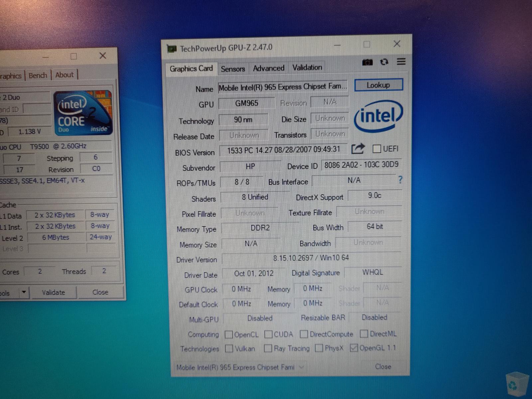This screenshot has height=399, width=532.
Task: Click the Driver Version field
Action: coord(311,258)
